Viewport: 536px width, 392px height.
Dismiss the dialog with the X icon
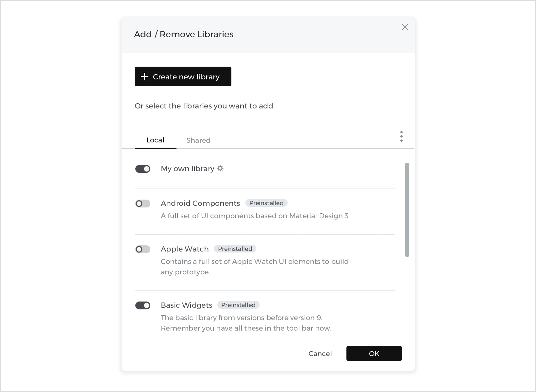405,27
